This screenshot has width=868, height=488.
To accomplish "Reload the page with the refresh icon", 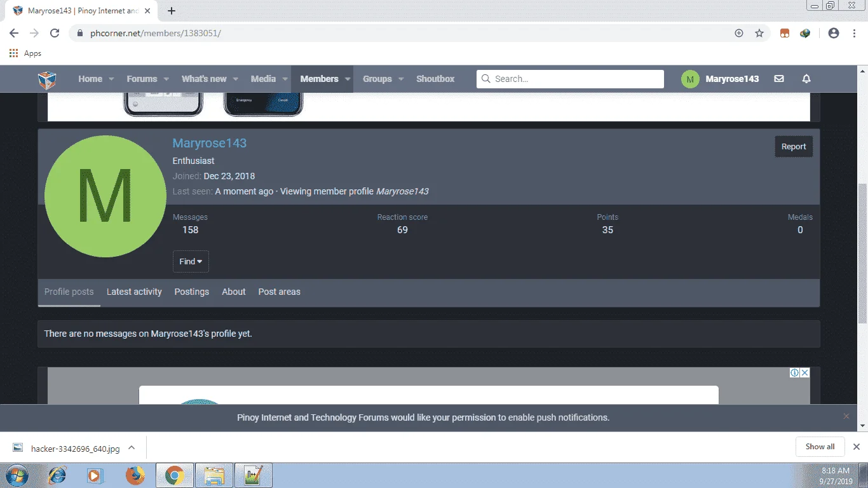I will tap(55, 33).
